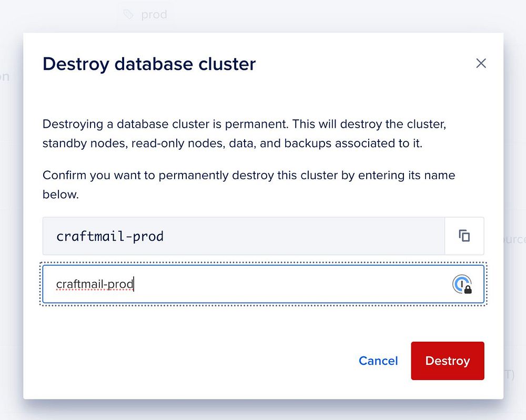The height and width of the screenshot is (420, 526).
Task: Open the 1Password autofill icon
Action: 462,284
